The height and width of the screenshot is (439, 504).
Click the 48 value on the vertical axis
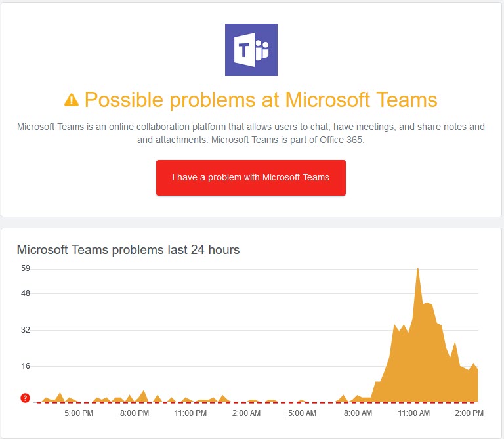(x=26, y=293)
